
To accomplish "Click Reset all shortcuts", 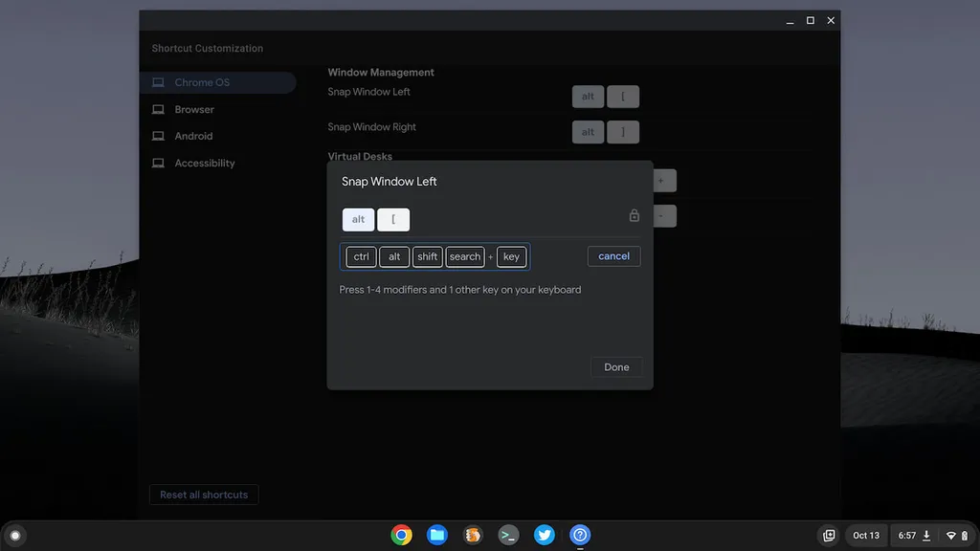I will tap(204, 495).
